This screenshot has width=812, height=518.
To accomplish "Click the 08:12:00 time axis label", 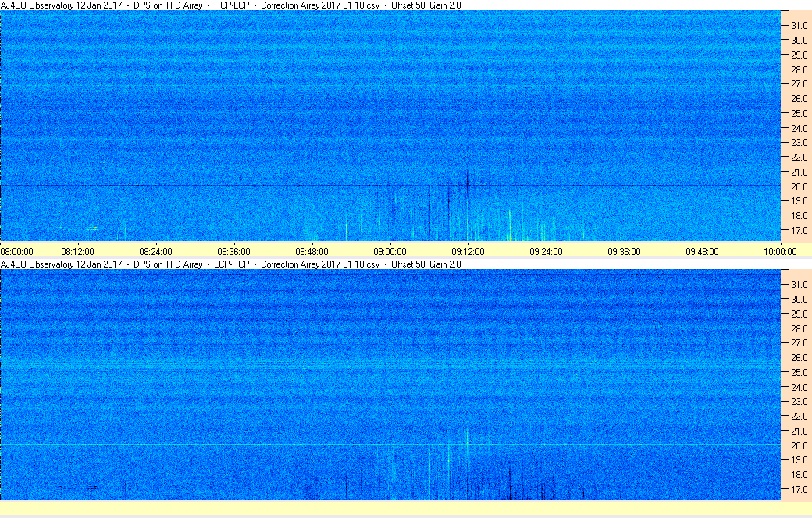I will tap(77, 251).
